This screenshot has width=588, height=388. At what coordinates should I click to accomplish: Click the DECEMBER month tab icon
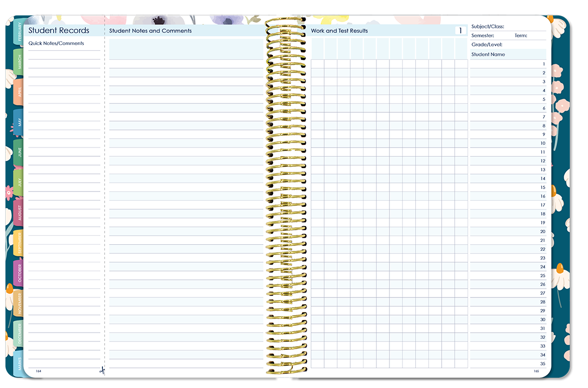pos(20,333)
